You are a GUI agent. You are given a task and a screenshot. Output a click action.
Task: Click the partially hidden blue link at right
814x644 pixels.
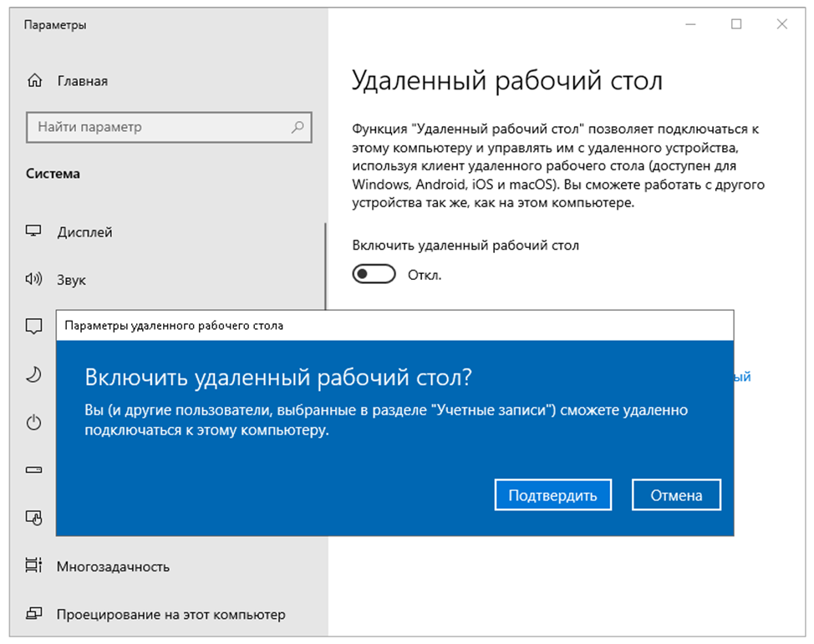pyautogui.click(x=742, y=377)
